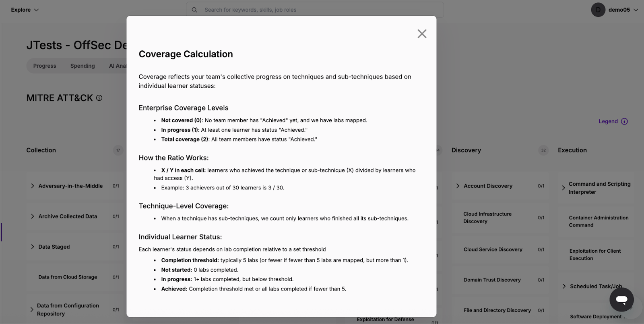Image resolution: width=644 pixels, height=324 pixels.
Task: Open the demo05 account dropdown
Action: point(636,10)
